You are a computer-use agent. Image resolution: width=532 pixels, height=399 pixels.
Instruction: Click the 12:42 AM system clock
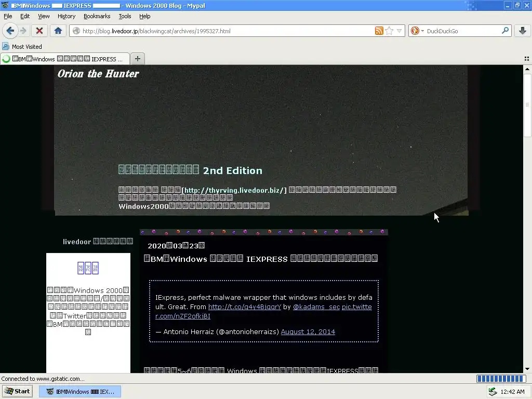pos(512,392)
